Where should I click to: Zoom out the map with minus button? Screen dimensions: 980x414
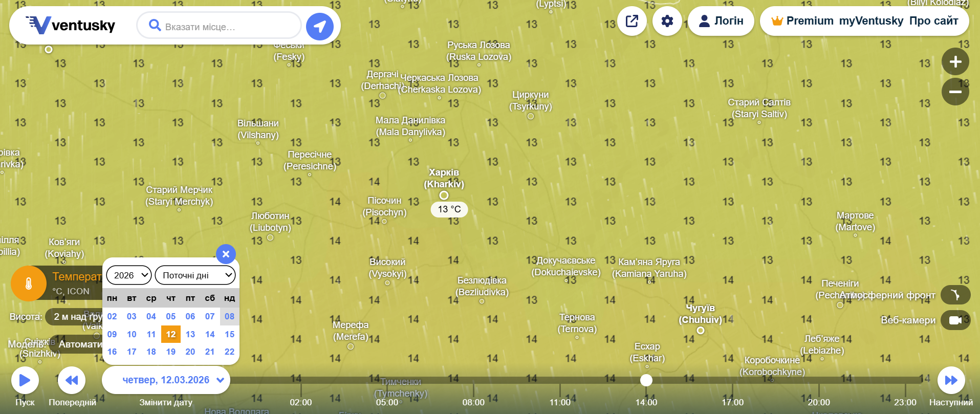point(955,92)
